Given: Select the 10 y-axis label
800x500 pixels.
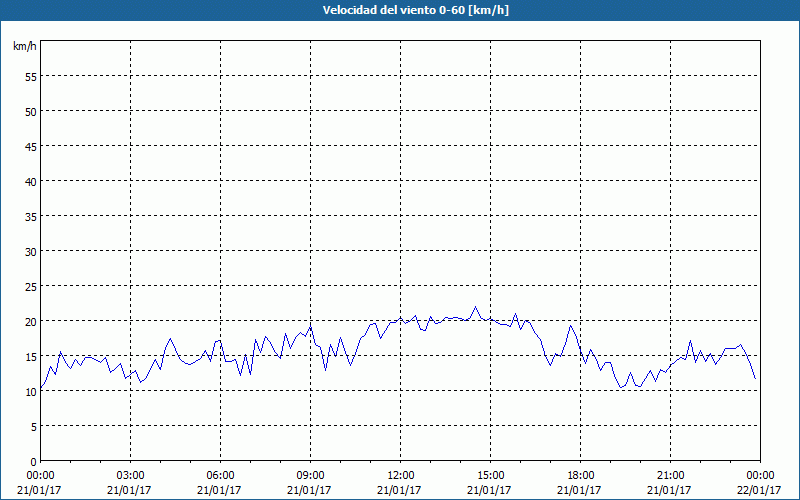Looking at the screenshot, I should coord(31,391).
